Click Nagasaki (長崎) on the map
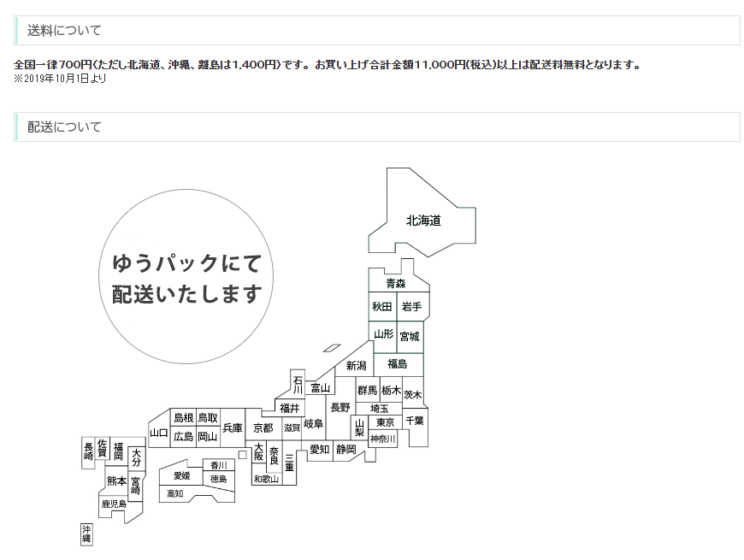 point(88,451)
